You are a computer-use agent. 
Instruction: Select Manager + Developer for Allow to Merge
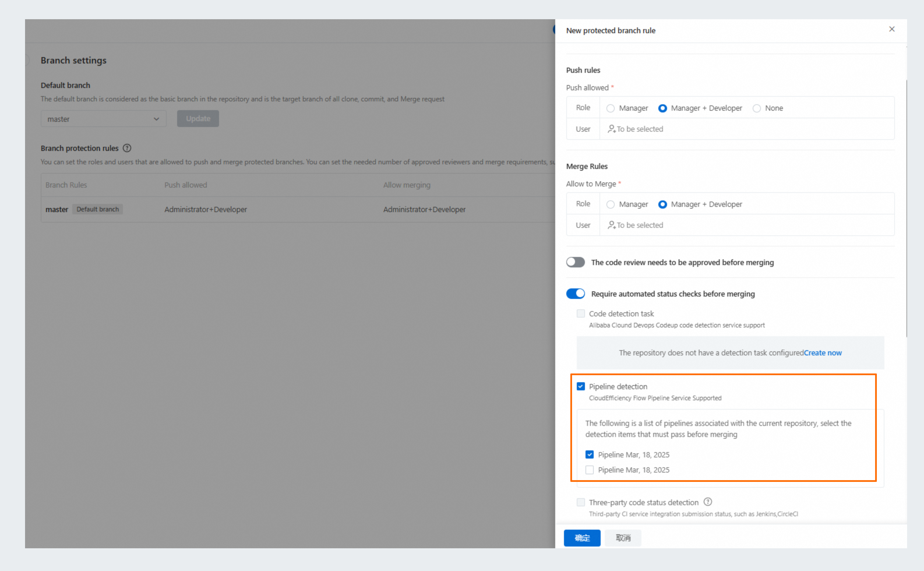(x=662, y=204)
